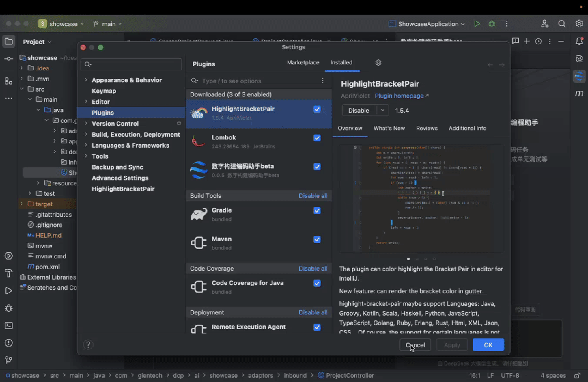Viewport: 588px width, 382px height.
Task: Open Search Everywhere magnifier in main toolbar
Action: click(x=562, y=23)
